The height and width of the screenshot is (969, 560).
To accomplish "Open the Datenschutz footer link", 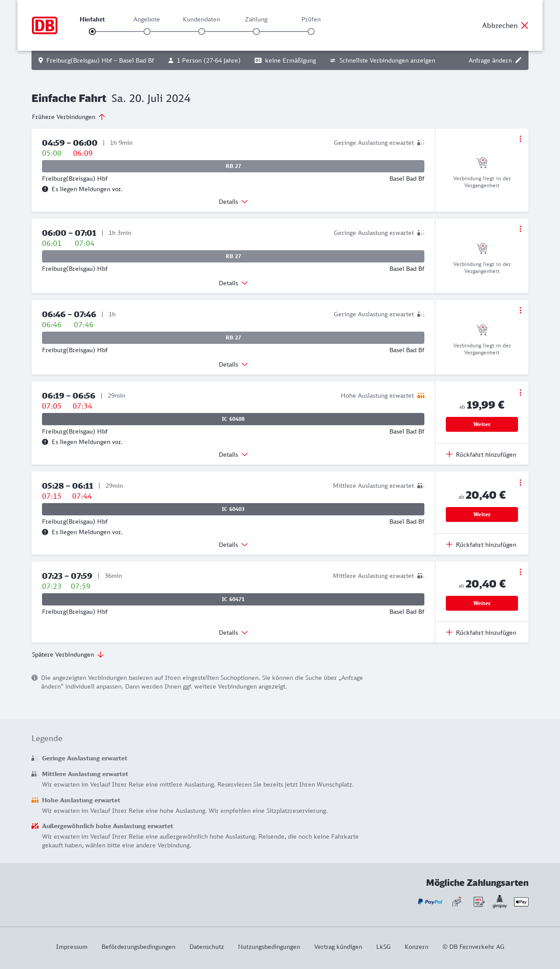I will click(206, 947).
